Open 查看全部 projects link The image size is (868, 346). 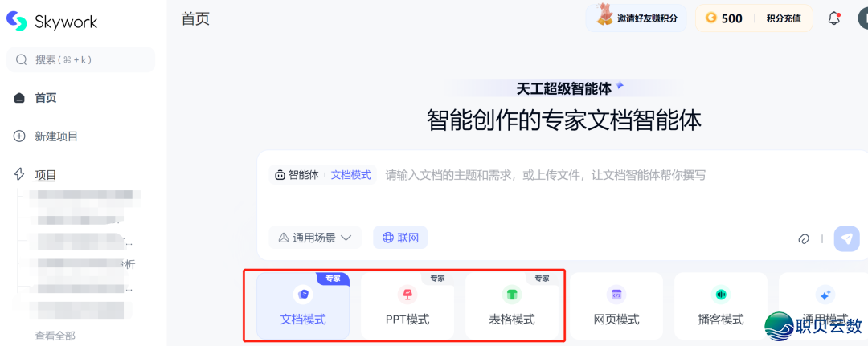tap(55, 336)
